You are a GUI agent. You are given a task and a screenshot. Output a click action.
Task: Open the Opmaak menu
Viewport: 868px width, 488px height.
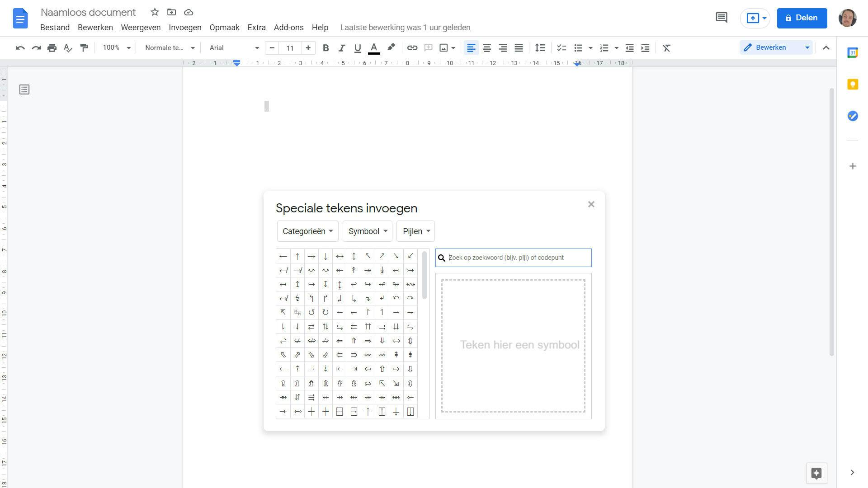pyautogui.click(x=224, y=28)
